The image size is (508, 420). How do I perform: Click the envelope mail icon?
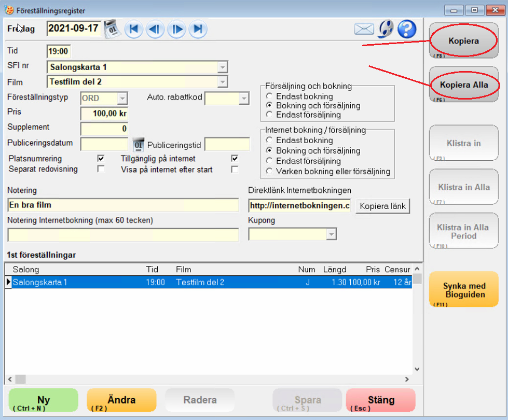[364, 29]
